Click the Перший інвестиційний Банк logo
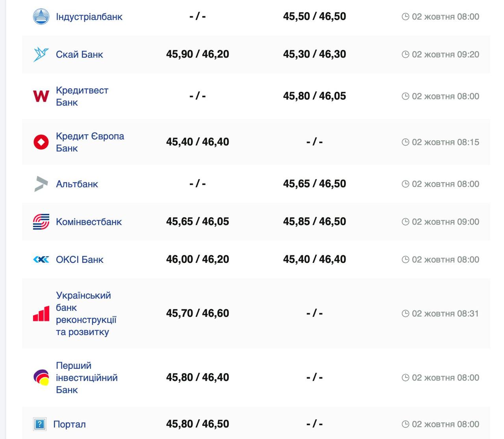 coord(41,378)
